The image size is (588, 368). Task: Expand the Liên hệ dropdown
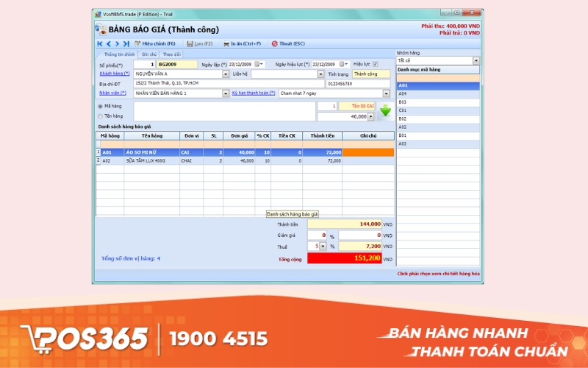click(320, 74)
